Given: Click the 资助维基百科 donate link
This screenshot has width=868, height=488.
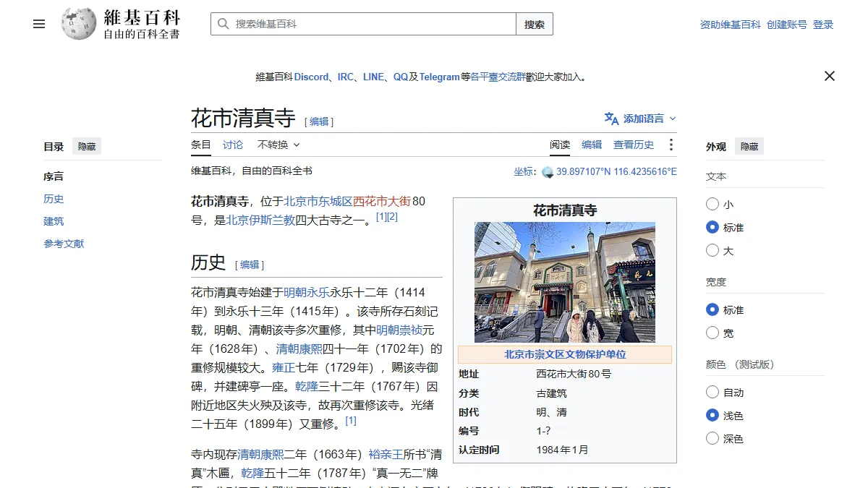Looking at the screenshot, I should 731,25.
